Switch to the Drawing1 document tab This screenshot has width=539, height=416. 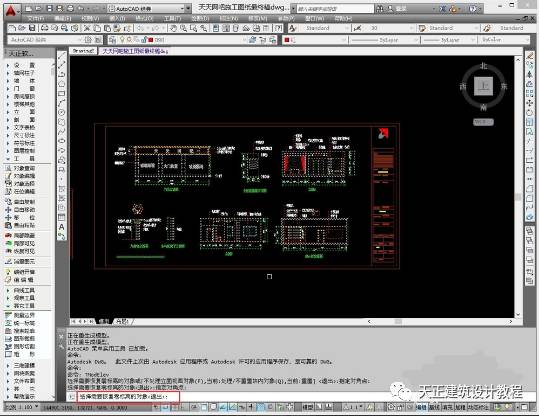coord(83,51)
